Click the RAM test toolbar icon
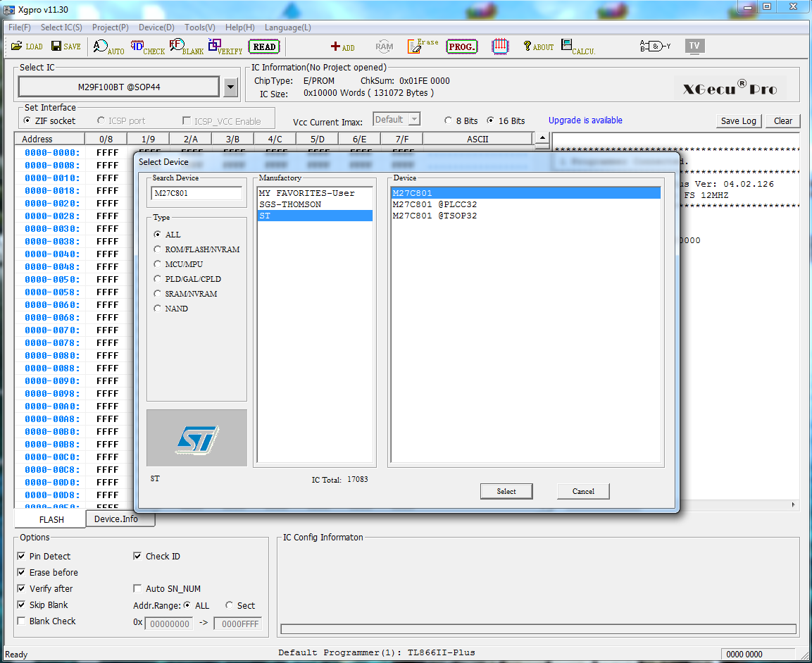Viewport: 812px width, 663px height. 385,47
